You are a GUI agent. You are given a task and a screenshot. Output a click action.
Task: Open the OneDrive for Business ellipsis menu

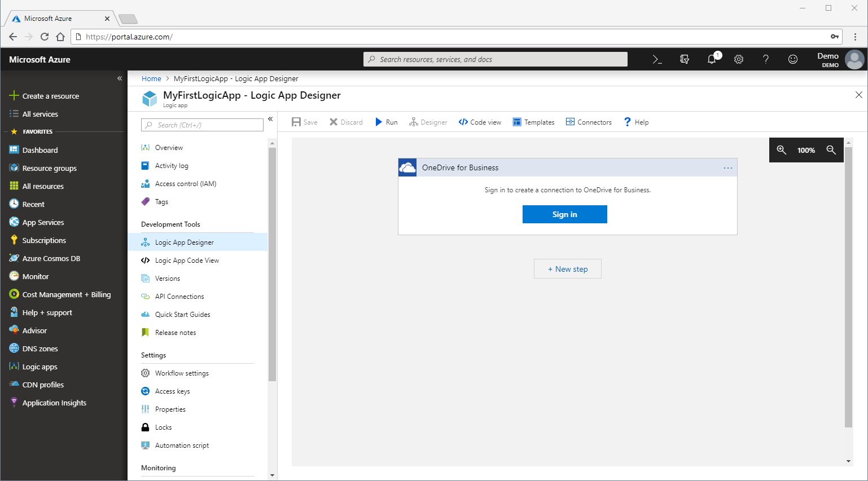728,168
